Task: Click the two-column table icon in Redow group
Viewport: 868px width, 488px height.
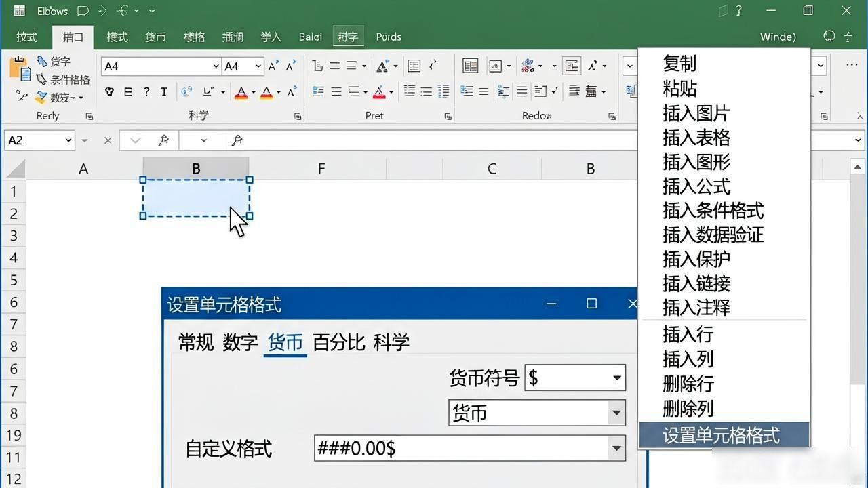Action: pos(470,66)
